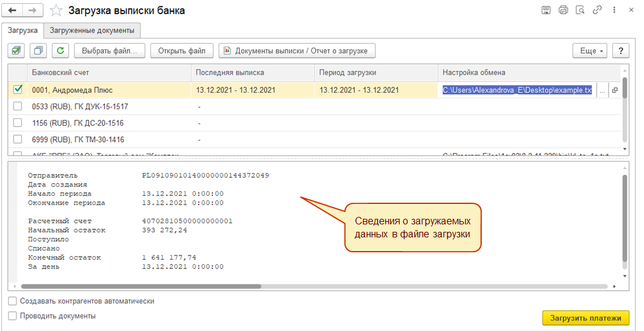Select the Загрузка tab
The image size is (644, 331).
coord(22,30)
